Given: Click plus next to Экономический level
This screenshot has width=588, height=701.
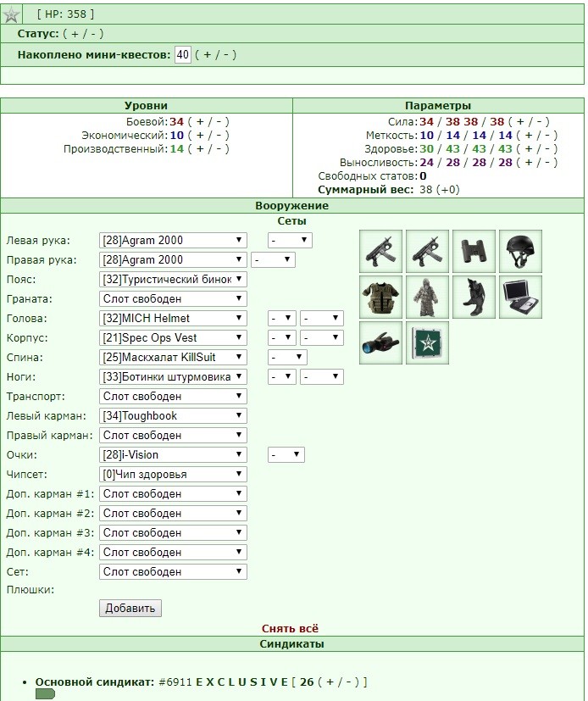Looking at the screenshot, I should [x=200, y=136].
